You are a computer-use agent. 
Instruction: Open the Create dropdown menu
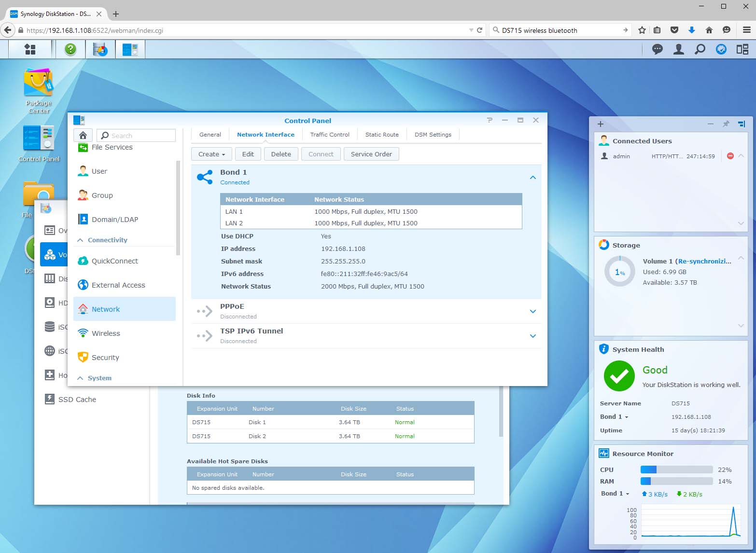pyautogui.click(x=211, y=154)
